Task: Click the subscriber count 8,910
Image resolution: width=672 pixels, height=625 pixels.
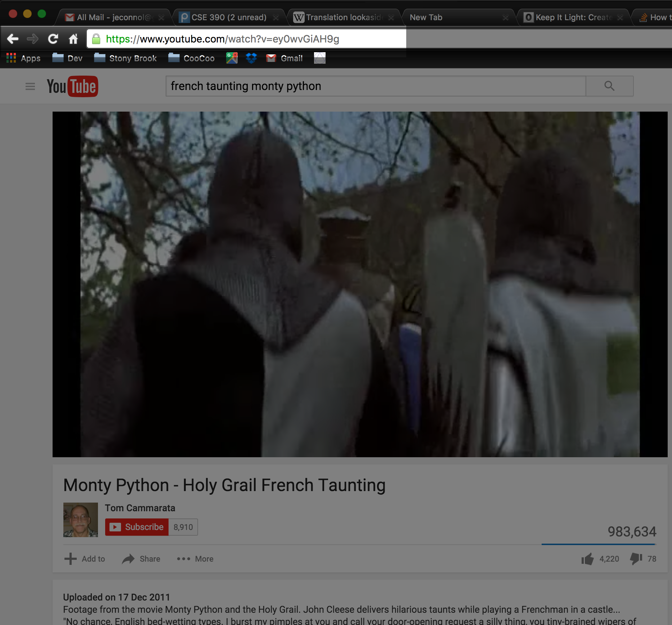Action: click(x=183, y=527)
